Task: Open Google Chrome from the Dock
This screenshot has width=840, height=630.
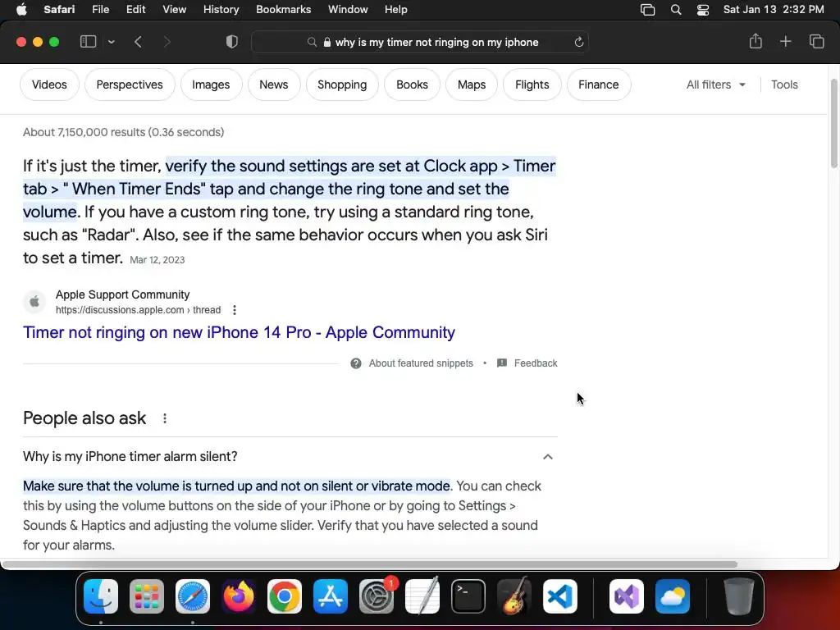Action: (285, 596)
